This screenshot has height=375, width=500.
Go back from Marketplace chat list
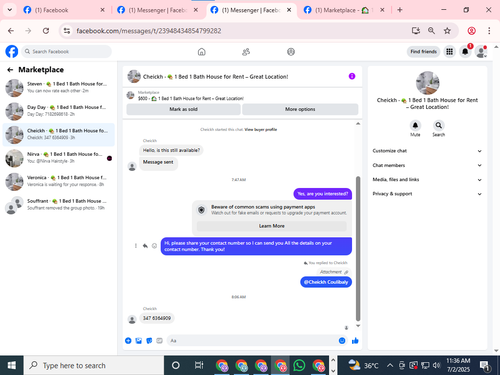pyautogui.click(x=10, y=70)
